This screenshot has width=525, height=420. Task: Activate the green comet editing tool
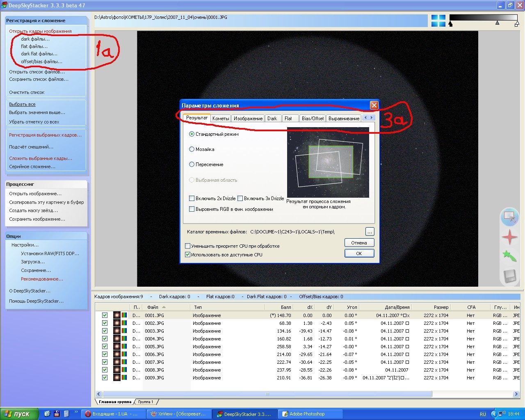(509, 257)
